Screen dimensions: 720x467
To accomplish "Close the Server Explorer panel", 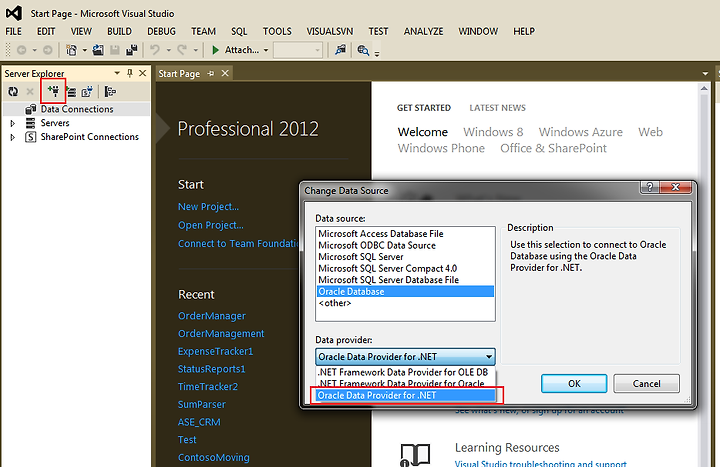I will tap(143, 73).
